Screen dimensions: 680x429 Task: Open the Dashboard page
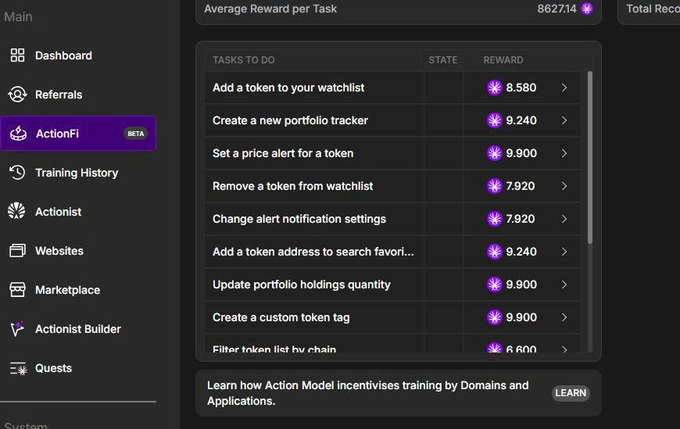point(63,56)
